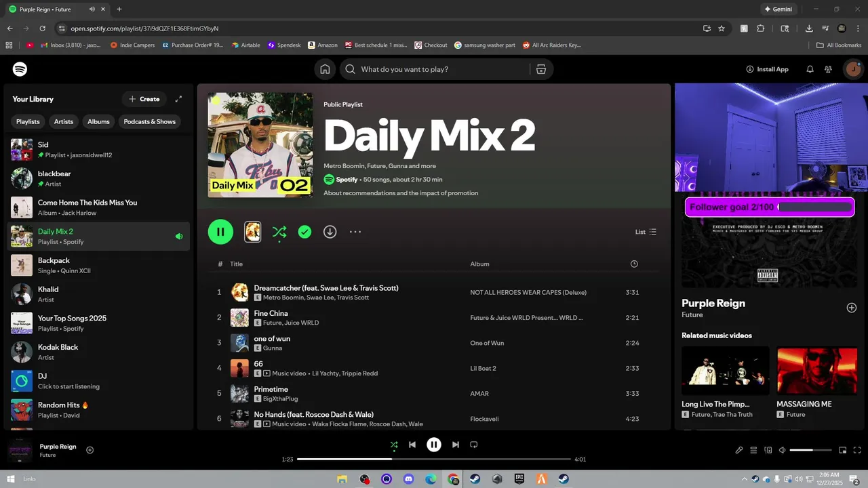Open the Random Hits playlist by David
The height and width of the screenshot is (488, 868).
tap(98, 410)
